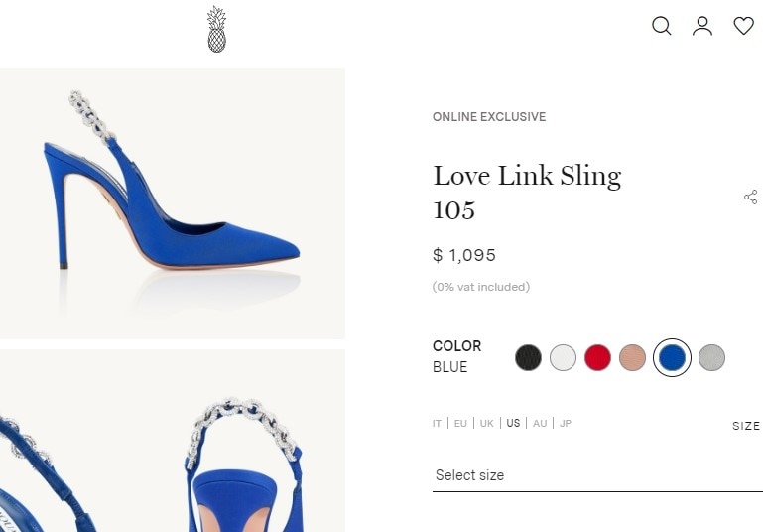Screen dimensions: 763x532
Task: Click the share icon beside product title
Action: pos(750,197)
